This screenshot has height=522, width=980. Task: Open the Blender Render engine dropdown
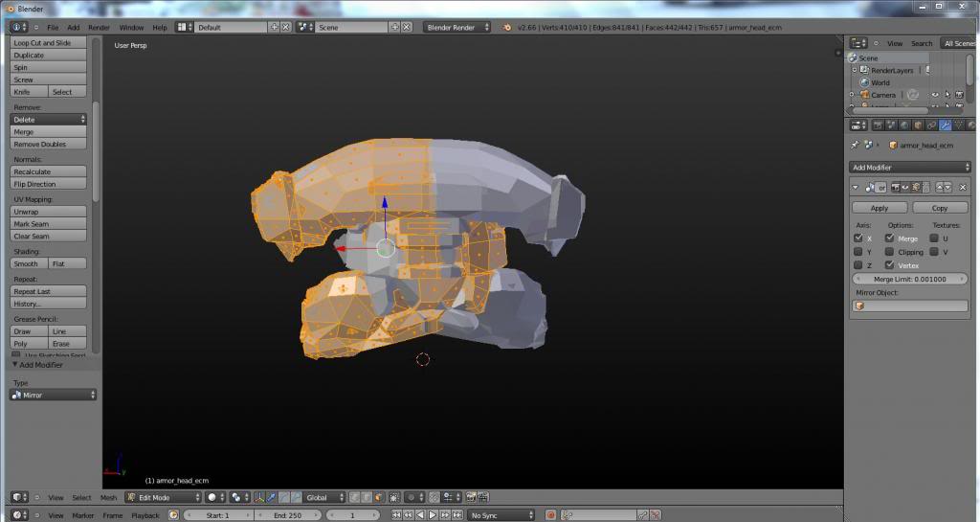click(x=457, y=27)
